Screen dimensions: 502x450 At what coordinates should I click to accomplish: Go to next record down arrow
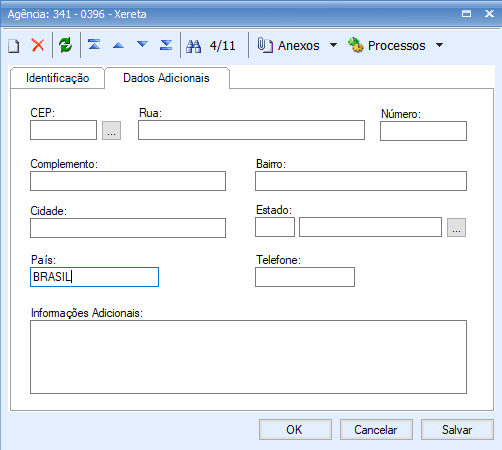tap(142, 44)
